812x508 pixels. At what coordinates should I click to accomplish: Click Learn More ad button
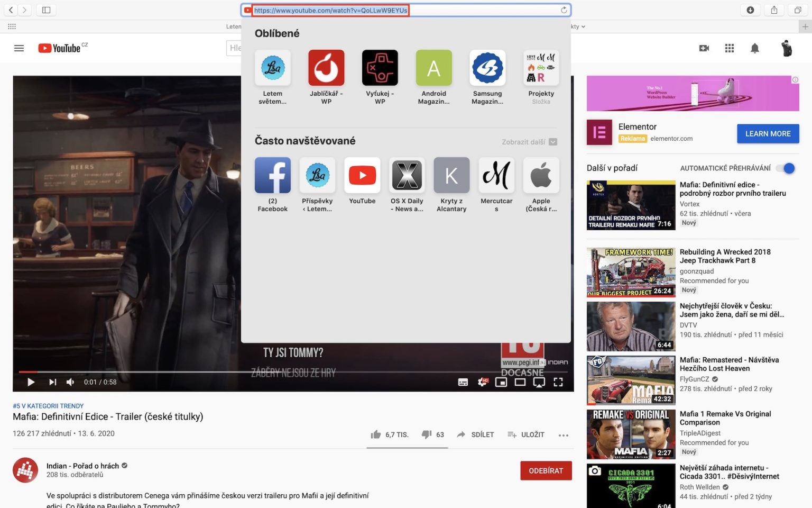[x=768, y=134]
